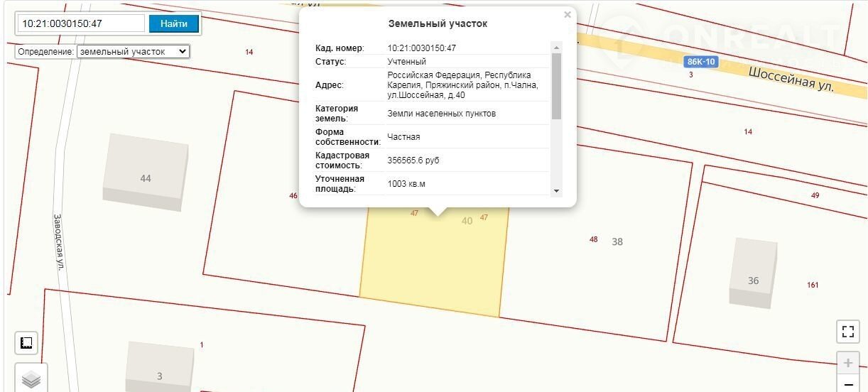
Task: Close the Земельный участок info popup
Action: [x=567, y=15]
